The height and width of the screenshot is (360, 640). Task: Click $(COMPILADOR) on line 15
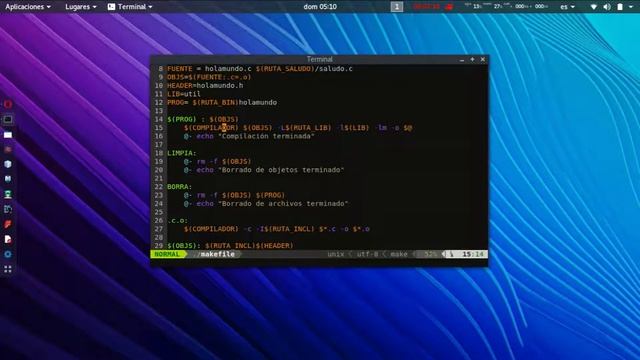point(211,128)
